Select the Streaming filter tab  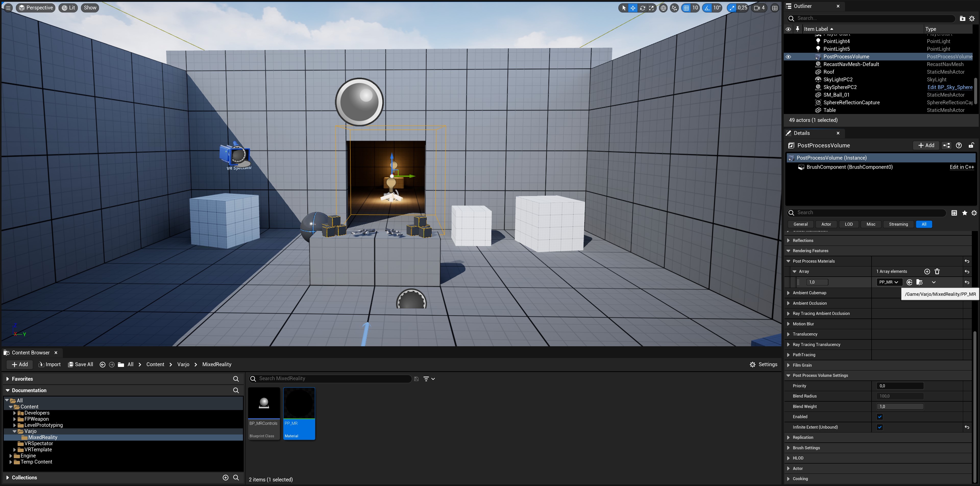tap(898, 224)
